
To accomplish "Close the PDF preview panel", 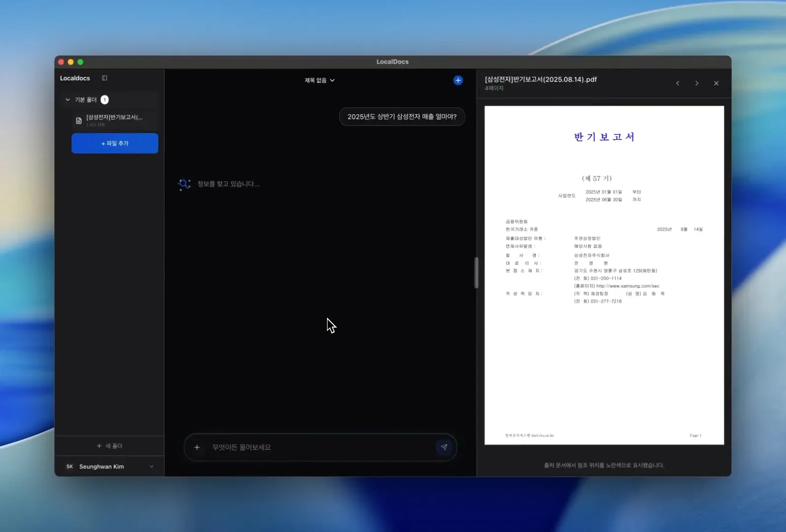I will coord(716,83).
